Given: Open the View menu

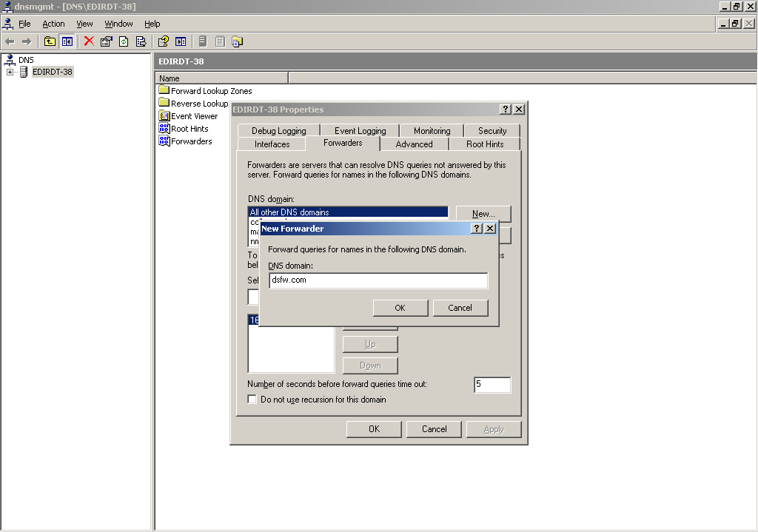Looking at the screenshot, I should click(84, 24).
